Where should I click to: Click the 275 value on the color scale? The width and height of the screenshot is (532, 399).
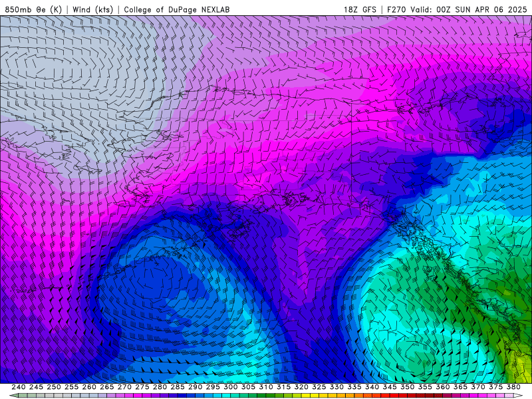(x=142, y=387)
